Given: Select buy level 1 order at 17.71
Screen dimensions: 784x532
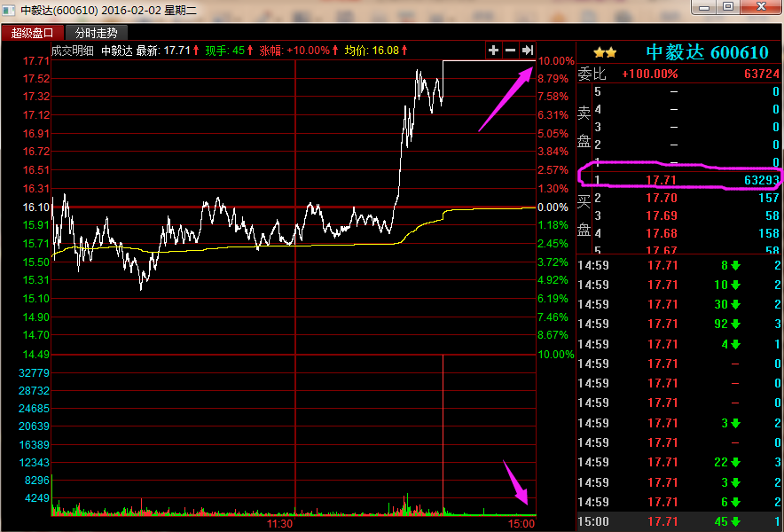Looking at the screenshot, I should [x=679, y=180].
